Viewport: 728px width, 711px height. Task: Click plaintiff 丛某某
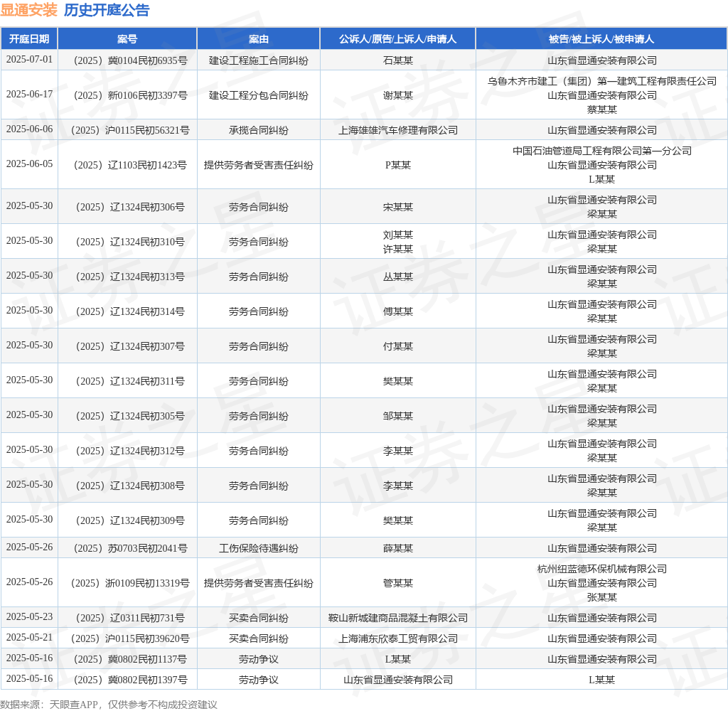398,277
